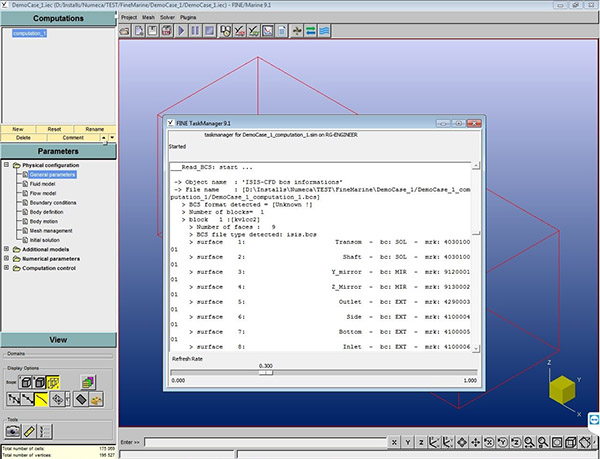The image size is (600, 459).
Task: Expand the Additional models tree node
Action: pos(6,248)
